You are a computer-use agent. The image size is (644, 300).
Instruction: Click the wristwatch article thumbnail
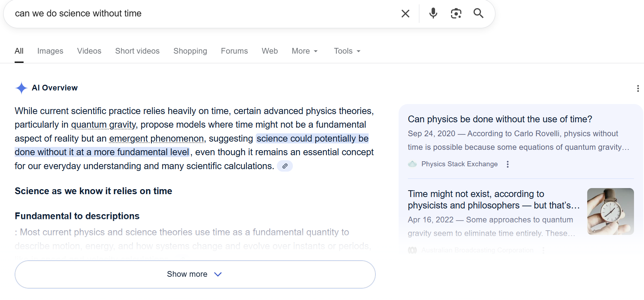(610, 211)
